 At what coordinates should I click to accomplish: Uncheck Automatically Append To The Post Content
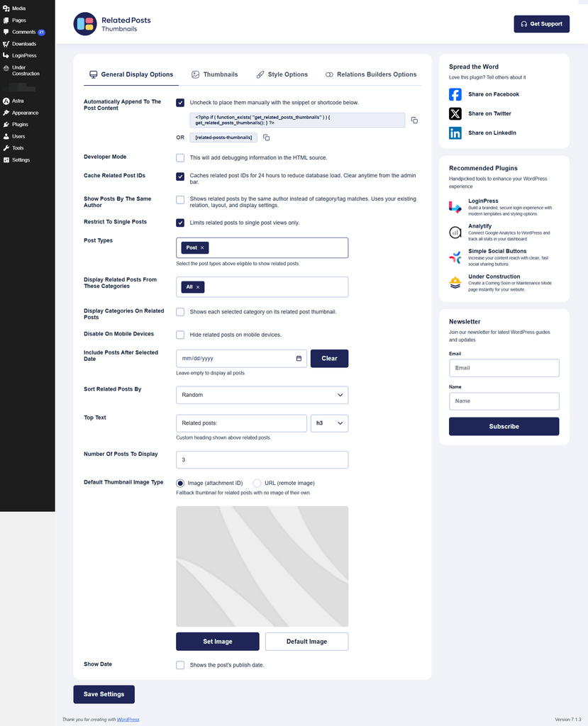[180, 103]
